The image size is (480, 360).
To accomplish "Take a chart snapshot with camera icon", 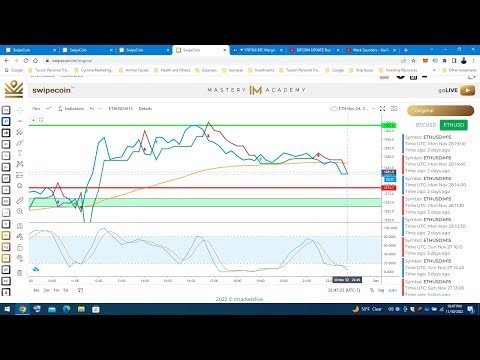I will tap(394, 109).
